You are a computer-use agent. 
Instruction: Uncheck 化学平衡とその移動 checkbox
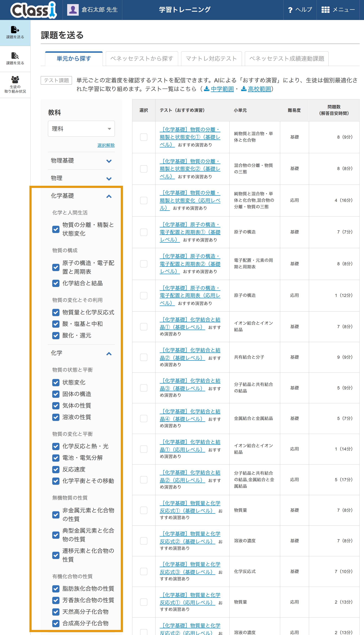tap(56, 481)
